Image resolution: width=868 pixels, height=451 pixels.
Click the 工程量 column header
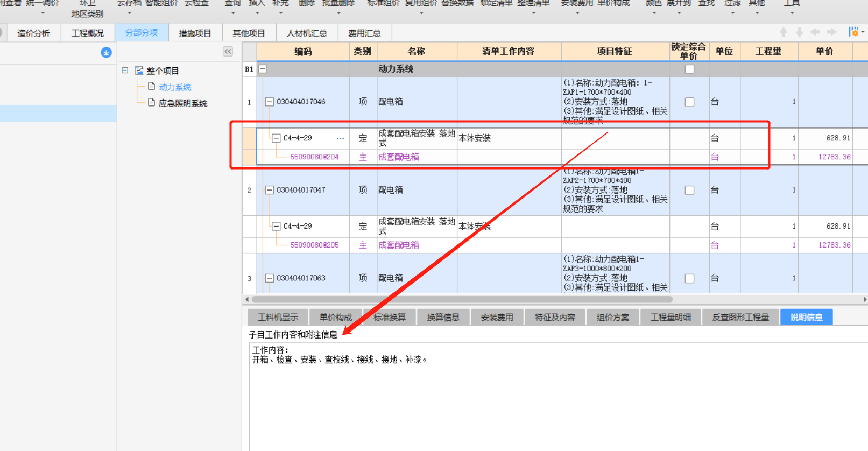(x=768, y=51)
